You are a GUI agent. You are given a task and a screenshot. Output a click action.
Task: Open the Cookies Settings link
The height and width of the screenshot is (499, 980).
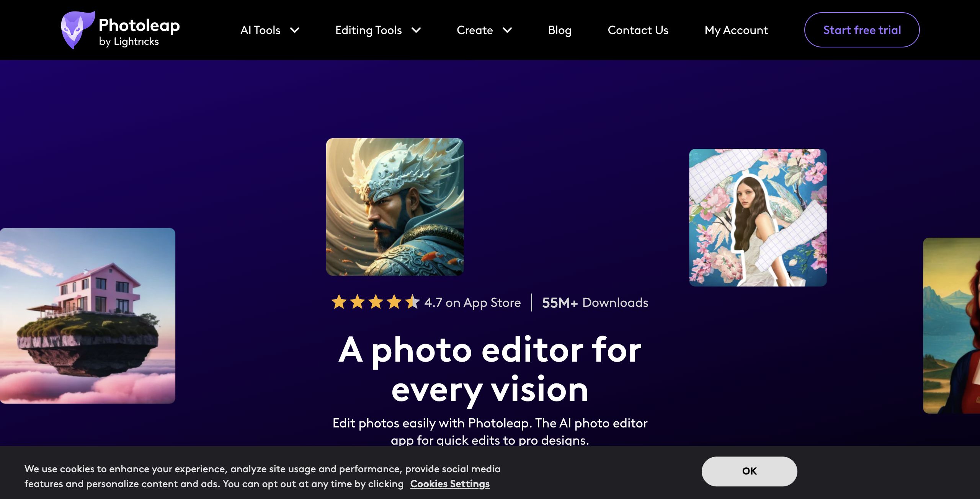(450, 484)
